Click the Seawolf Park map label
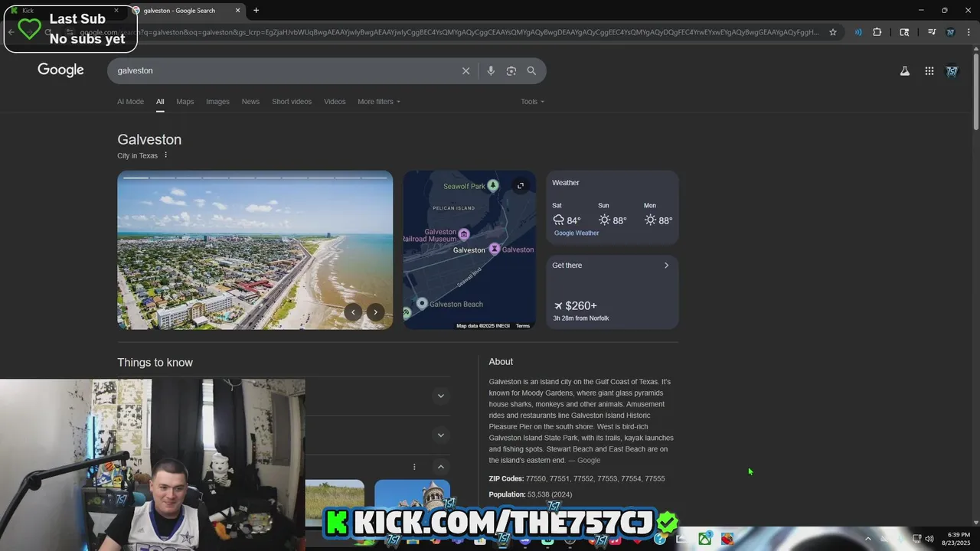This screenshot has width=980, height=551. pyautogui.click(x=464, y=186)
